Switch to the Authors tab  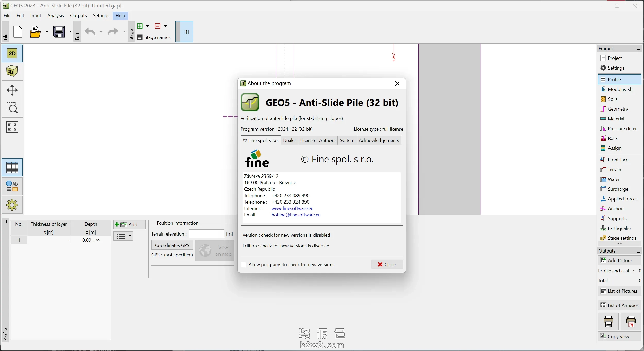(327, 140)
